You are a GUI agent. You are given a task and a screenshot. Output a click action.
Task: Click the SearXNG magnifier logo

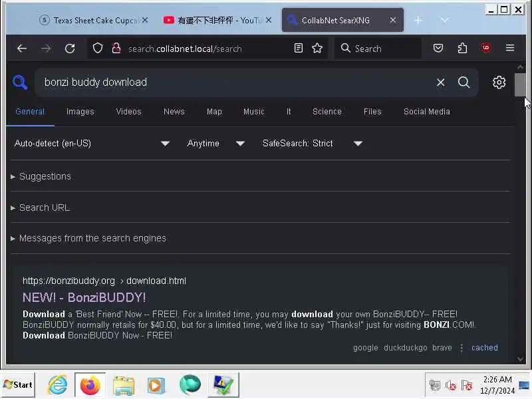20,82
